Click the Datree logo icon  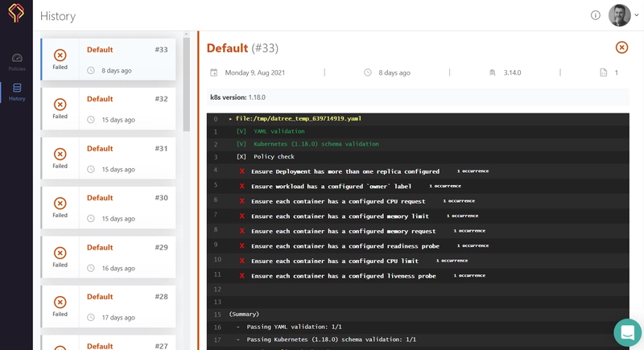pos(16,15)
